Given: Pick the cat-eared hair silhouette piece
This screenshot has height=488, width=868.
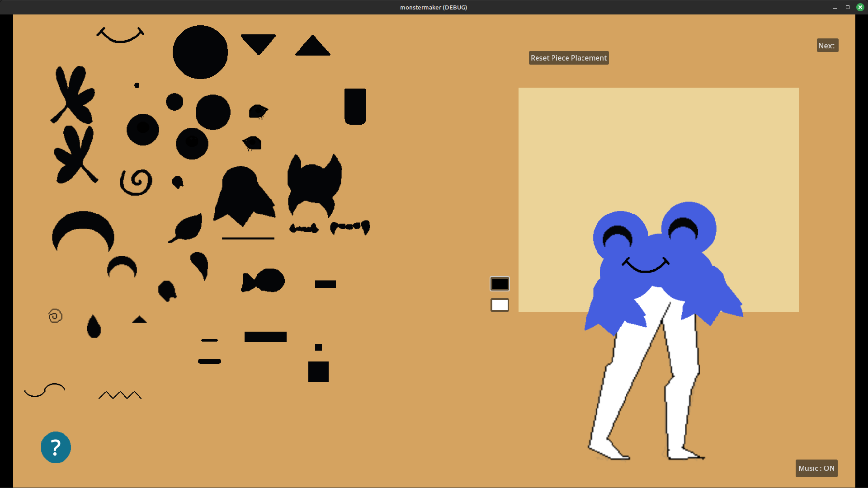Looking at the screenshot, I should pos(314,183).
